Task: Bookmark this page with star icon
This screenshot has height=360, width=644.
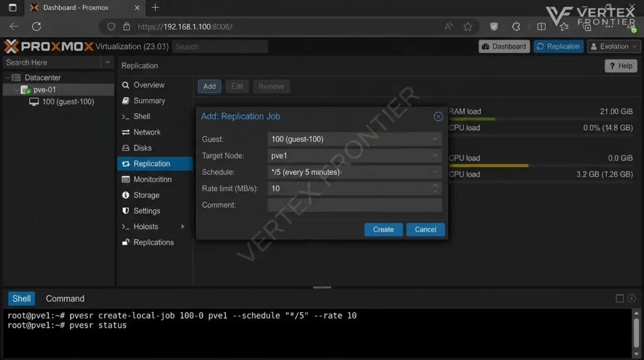Action: coord(468,26)
